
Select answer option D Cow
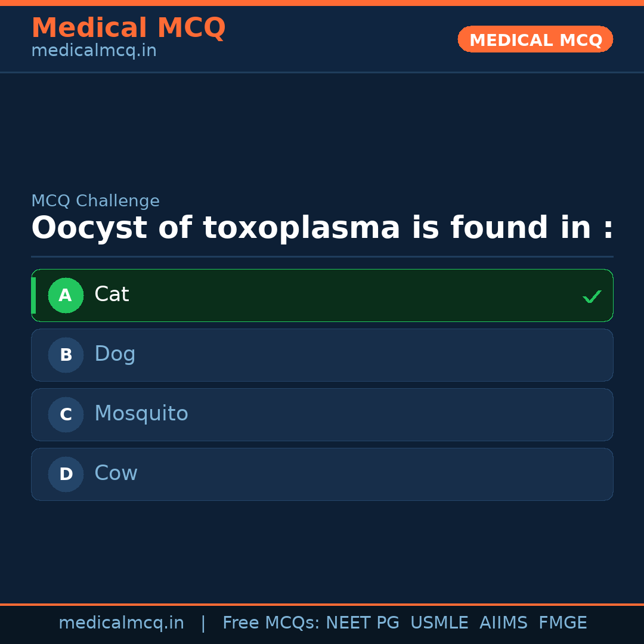[322, 474]
